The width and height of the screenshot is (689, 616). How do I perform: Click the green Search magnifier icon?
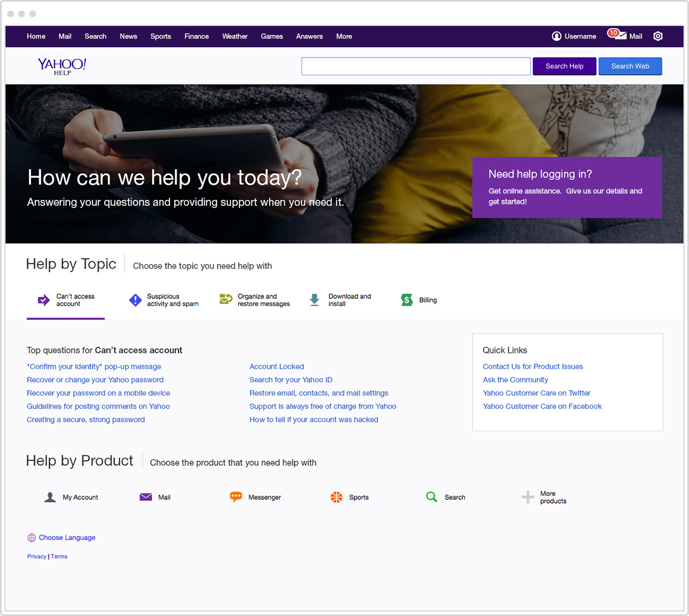(x=432, y=497)
